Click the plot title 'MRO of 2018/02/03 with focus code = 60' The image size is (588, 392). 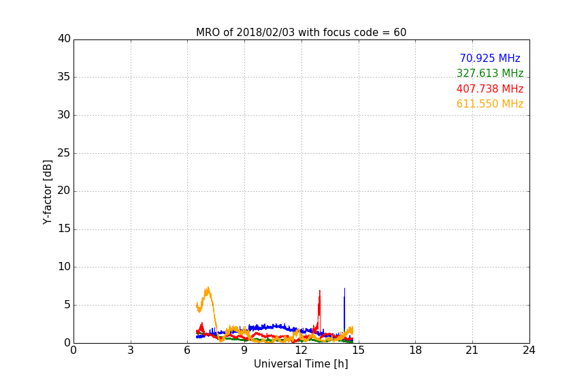click(x=301, y=33)
